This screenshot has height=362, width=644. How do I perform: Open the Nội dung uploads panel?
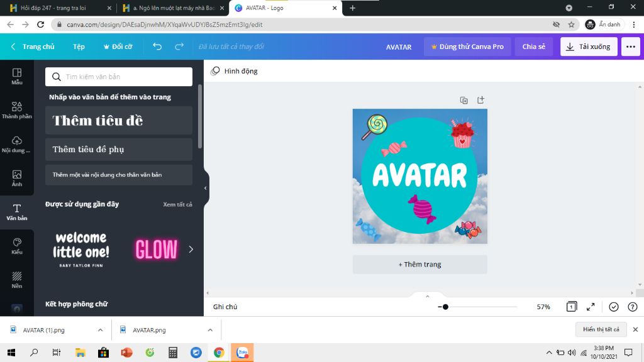click(x=17, y=145)
